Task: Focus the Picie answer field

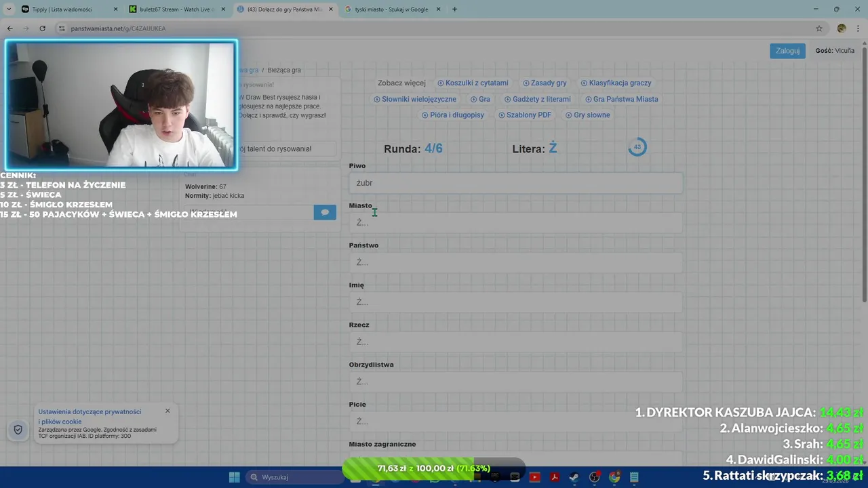Action: coord(515,422)
